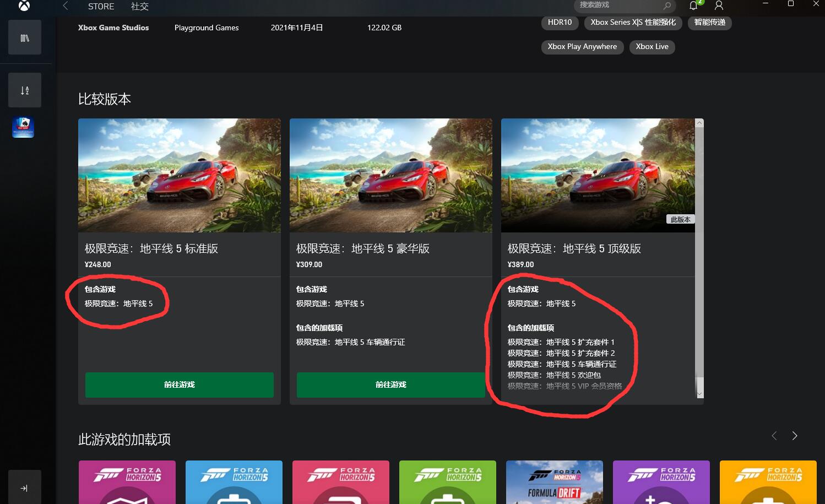Show next add-ons with right chevron
The height and width of the screenshot is (504, 825).
[794, 436]
